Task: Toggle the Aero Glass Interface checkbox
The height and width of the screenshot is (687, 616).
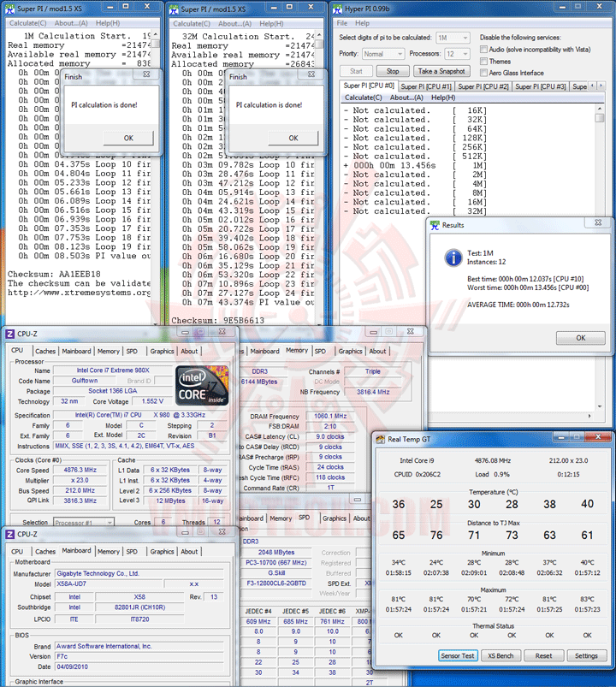Action: (483, 73)
